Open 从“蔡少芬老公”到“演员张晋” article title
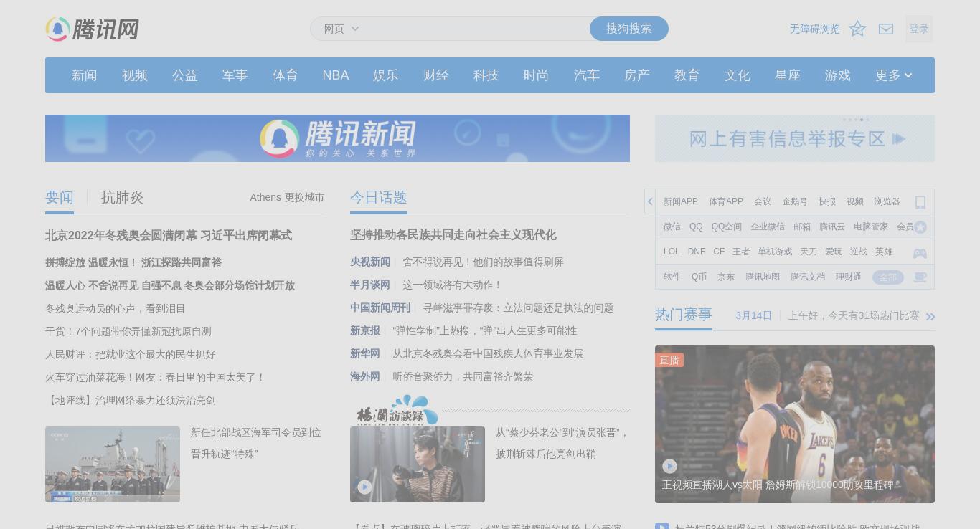This screenshot has height=529, width=980. pyautogui.click(x=562, y=443)
